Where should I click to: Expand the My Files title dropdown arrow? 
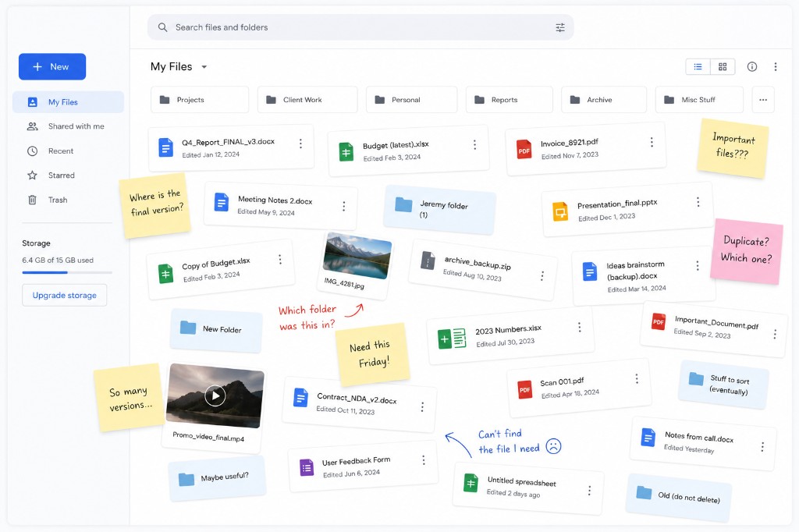204,67
